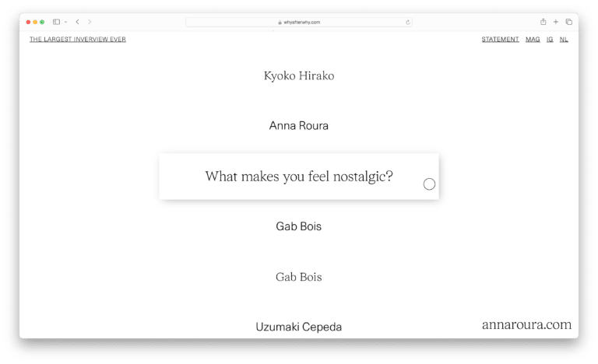This screenshot has width=598, height=364.
Task: Show the tab overview icon
Action: [x=569, y=22]
